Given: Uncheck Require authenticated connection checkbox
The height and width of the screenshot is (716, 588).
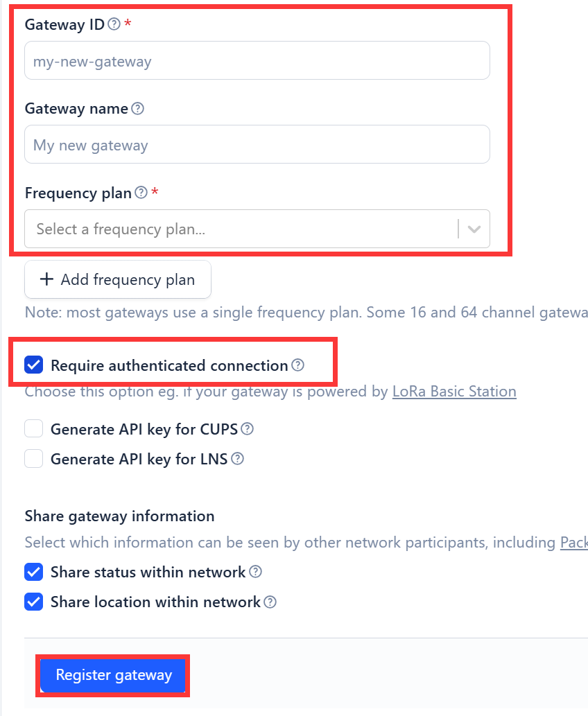Looking at the screenshot, I should (x=34, y=365).
